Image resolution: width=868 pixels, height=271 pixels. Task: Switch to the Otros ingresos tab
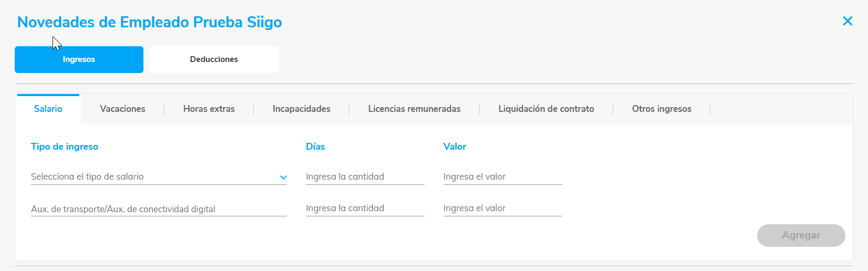point(662,109)
